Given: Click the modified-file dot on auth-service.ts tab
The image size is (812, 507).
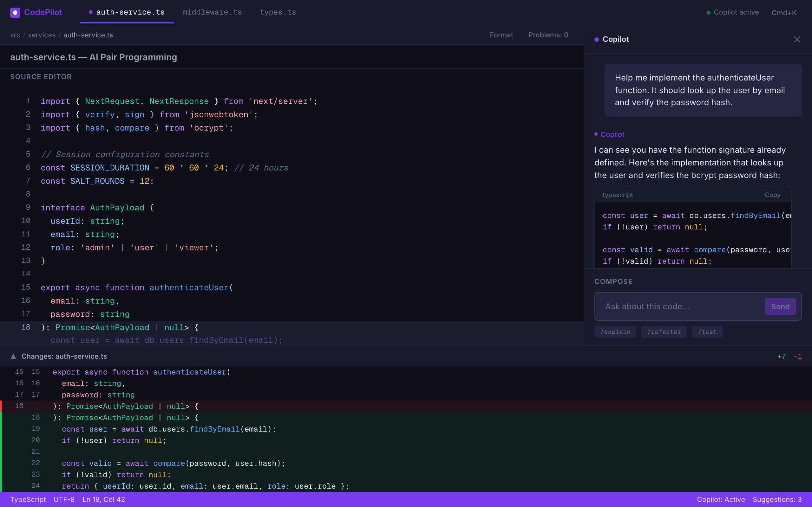Looking at the screenshot, I should [90, 12].
